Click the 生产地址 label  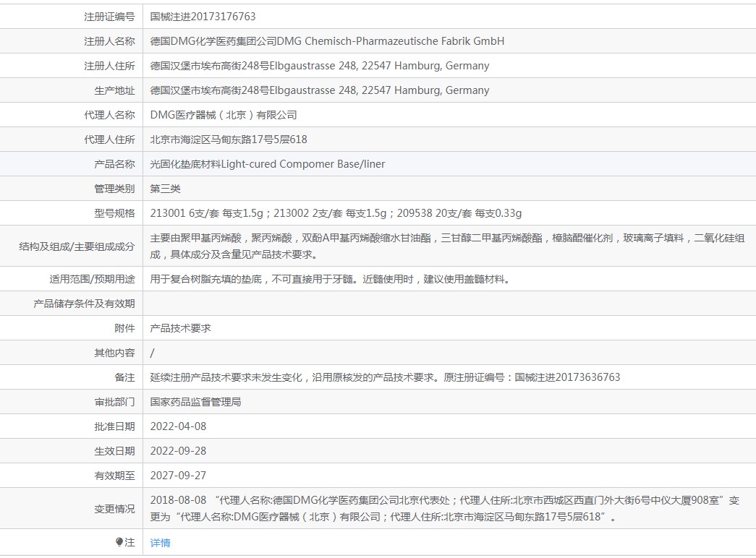115,90
